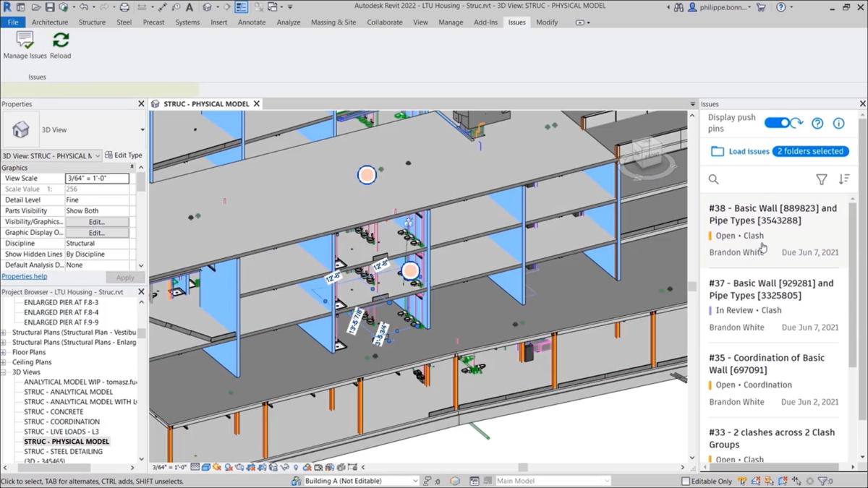Viewport: 868px width, 488px height.
Task: Click the Load issues button
Action: click(739, 152)
